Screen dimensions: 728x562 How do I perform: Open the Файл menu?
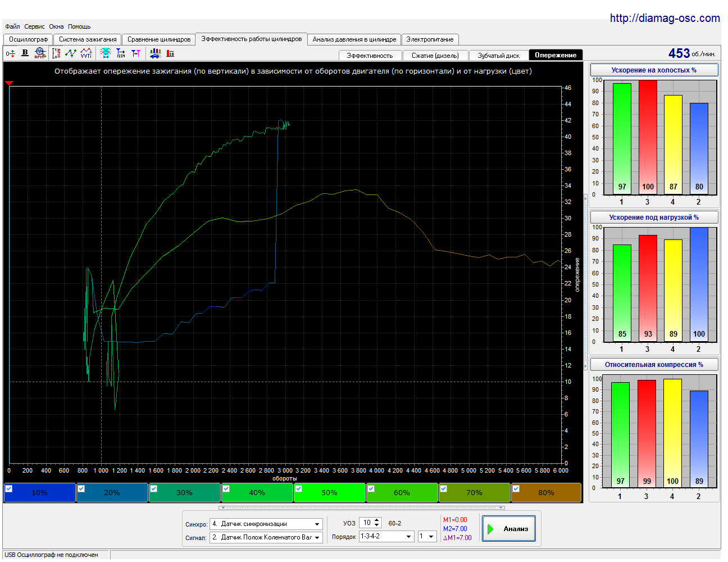pos(12,26)
